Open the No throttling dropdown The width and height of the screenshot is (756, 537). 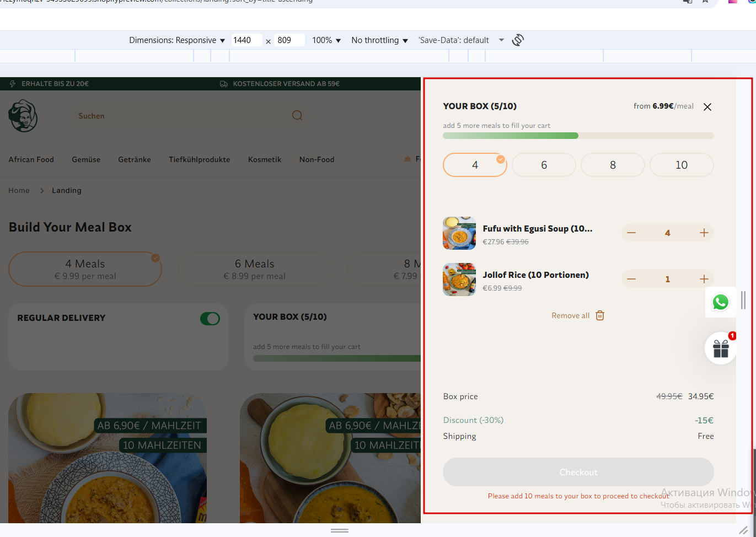point(379,40)
